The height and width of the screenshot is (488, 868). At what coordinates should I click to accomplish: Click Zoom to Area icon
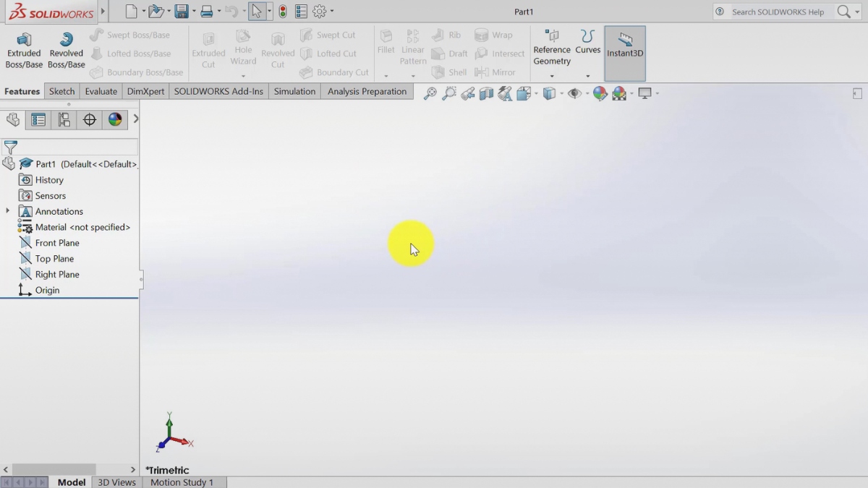click(449, 93)
